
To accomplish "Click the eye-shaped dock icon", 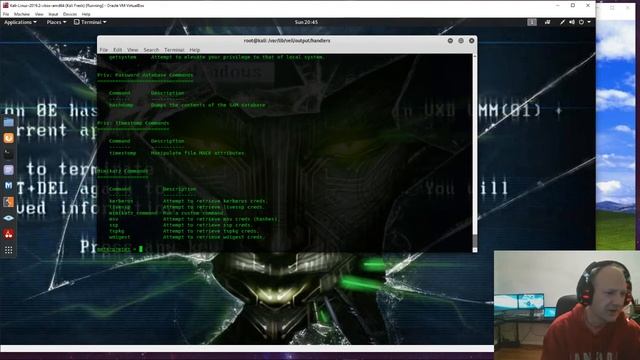I will click(x=9, y=218).
